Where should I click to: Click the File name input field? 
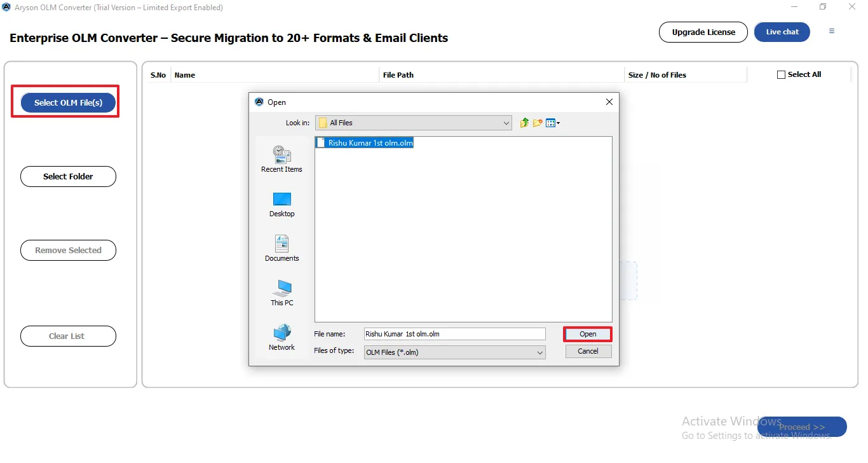[454, 334]
